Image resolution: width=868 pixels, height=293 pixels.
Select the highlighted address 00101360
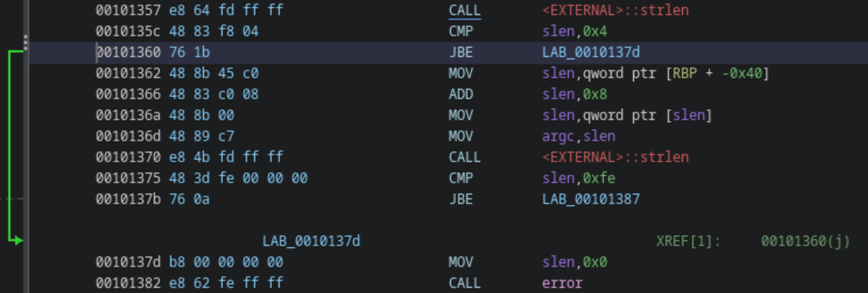(128, 53)
